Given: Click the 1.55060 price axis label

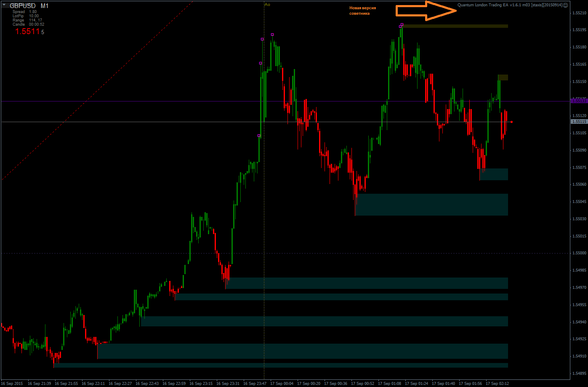Looking at the screenshot, I should [x=580, y=184].
